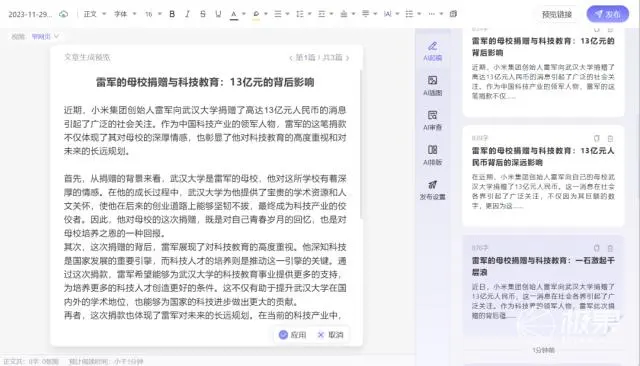Click the preview article headline text
Viewport: 640px width, 366px height.
(205, 82)
